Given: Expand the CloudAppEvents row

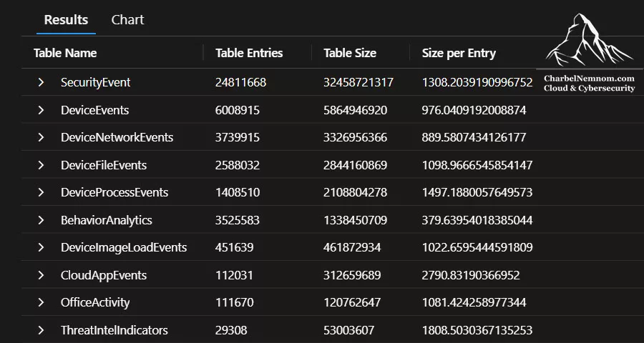Looking at the screenshot, I should (x=41, y=275).
